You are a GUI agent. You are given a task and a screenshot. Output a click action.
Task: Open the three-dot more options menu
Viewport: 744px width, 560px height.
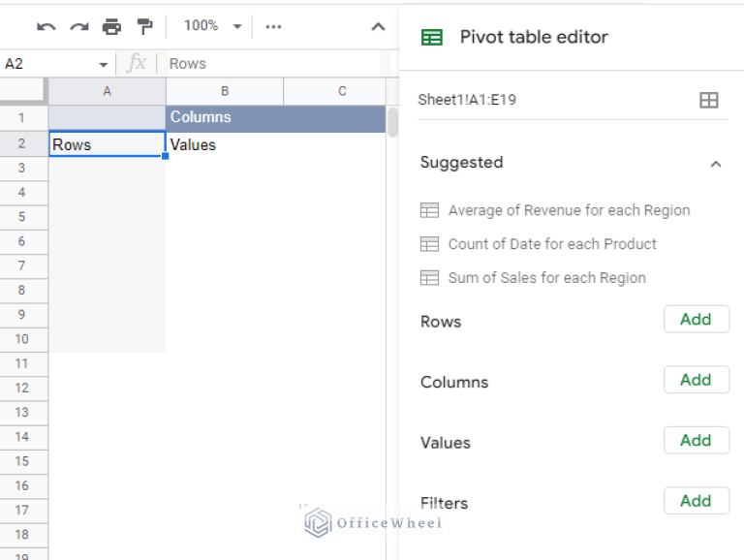273,26
